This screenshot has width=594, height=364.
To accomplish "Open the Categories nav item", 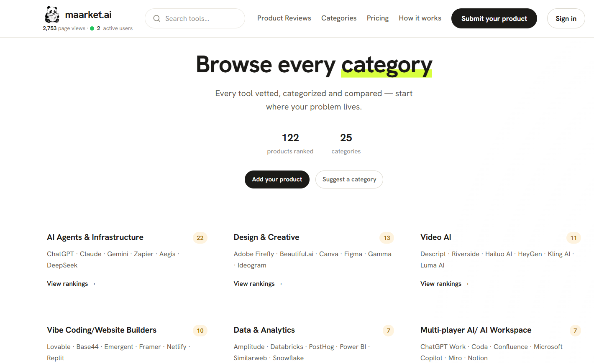I will click(339, 18).
